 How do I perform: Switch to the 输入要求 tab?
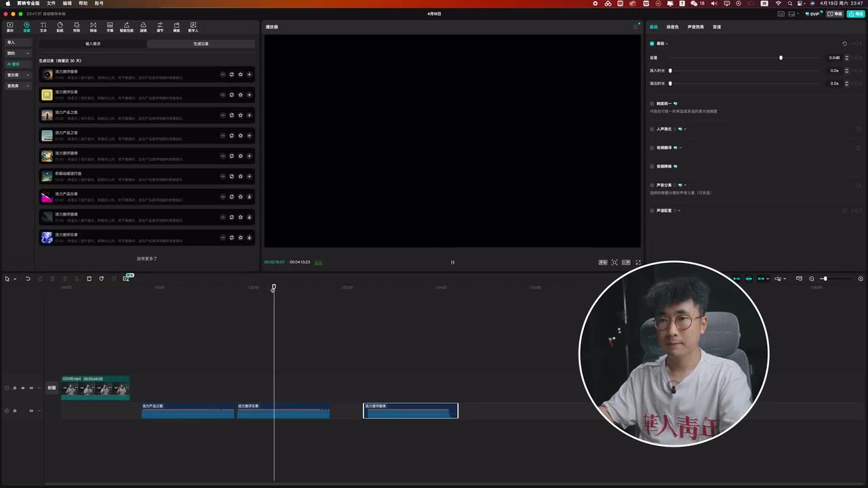93,44
